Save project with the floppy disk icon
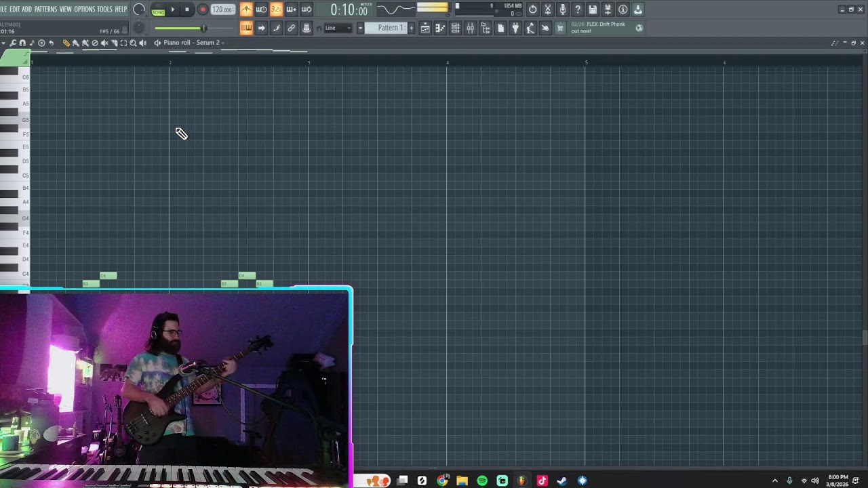This screenshot has width=868, height=488. (x=593, y=9)
